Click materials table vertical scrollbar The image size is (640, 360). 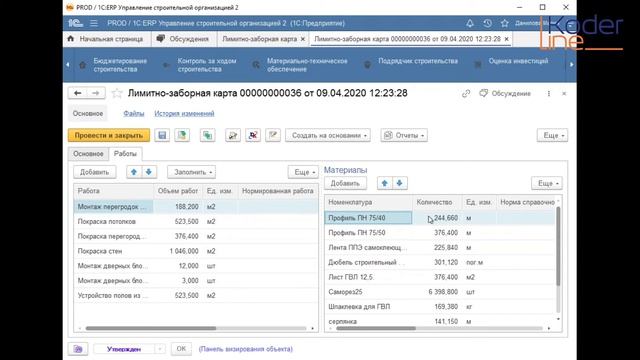tap(558, 246)
